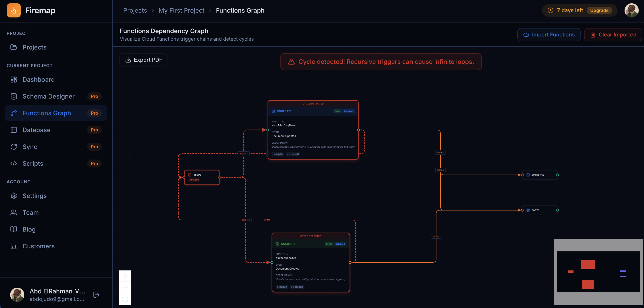Click the Import Functions button
This screenshot has height=308, width=644.
click(x=549, y=34)
